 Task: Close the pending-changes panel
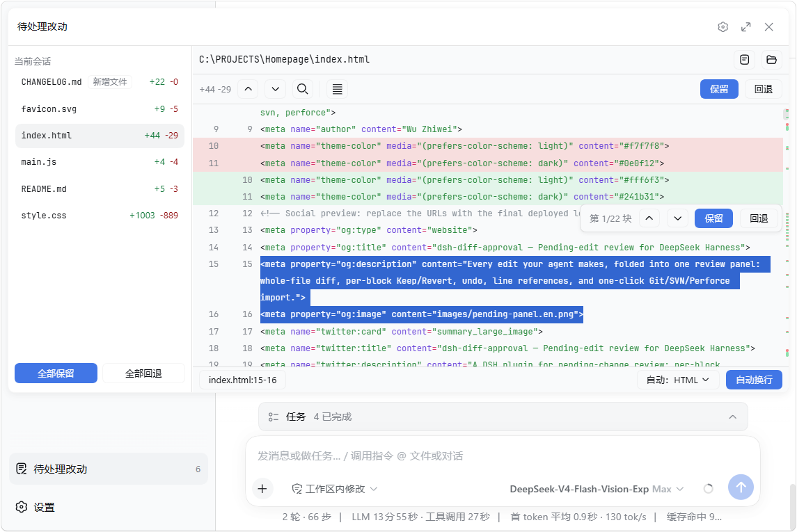click(x=768, y=27)
